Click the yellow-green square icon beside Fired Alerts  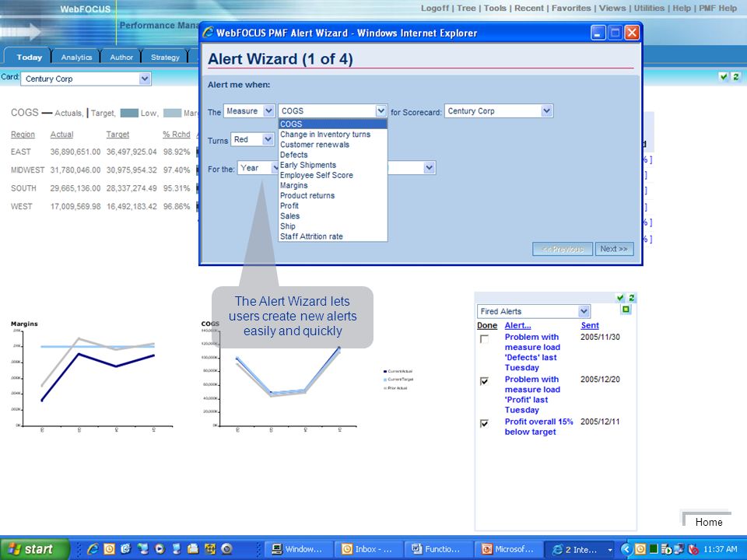626,310
